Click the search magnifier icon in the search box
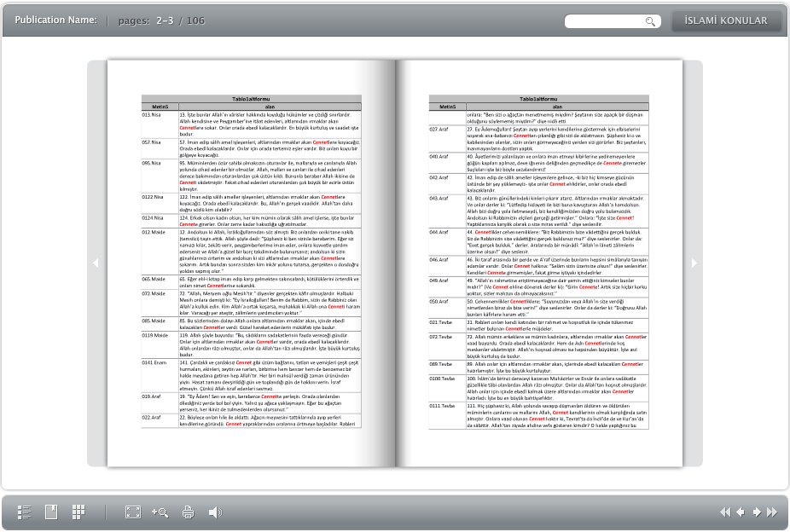Screen dimensions: 790x532 pos(650,21)
